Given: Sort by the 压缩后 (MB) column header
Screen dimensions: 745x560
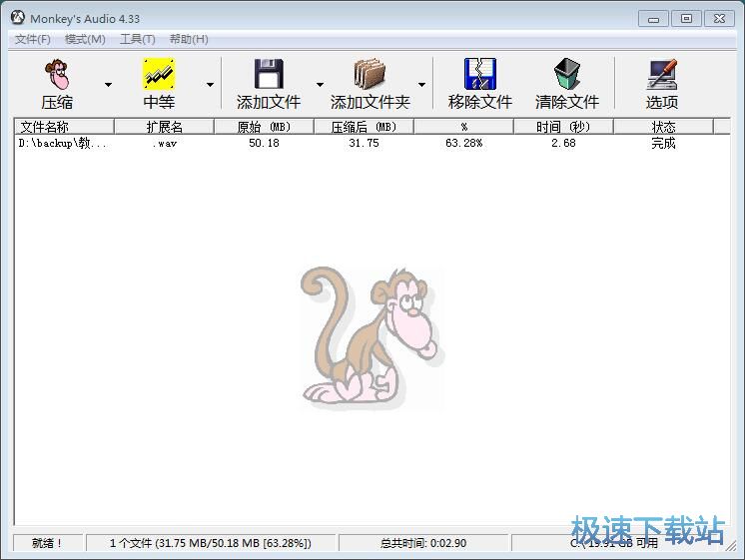Looking at the screenshot, I should pyautogui.click(x=364, y=127).
